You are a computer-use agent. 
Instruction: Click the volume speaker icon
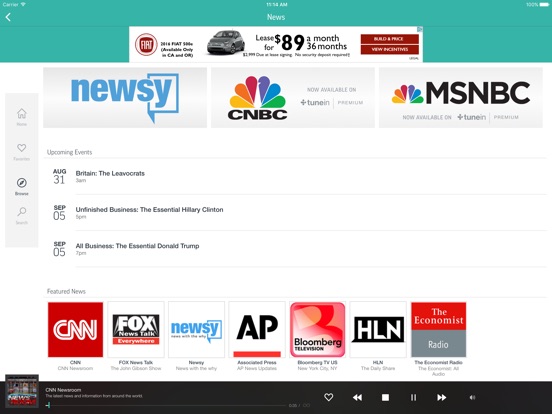coord(472,397)
